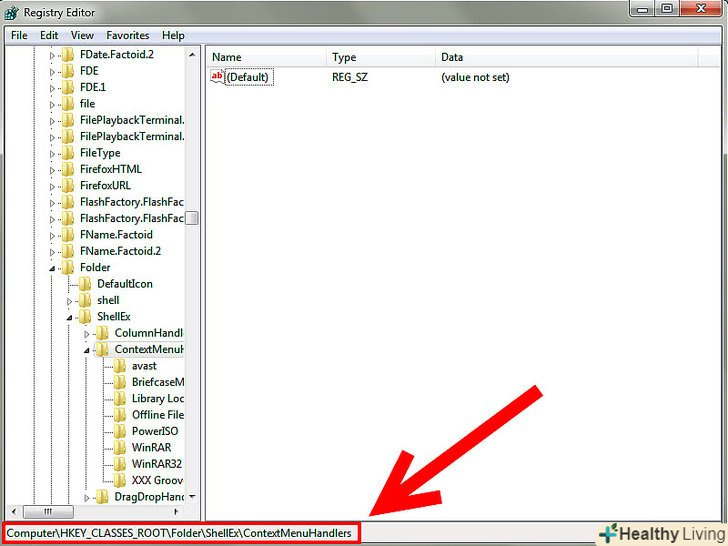Image resolution: width=728 pixels, height=546 pixels.
Task: Expand the file key
Action: pyautogui.click(x=52, y=105)
